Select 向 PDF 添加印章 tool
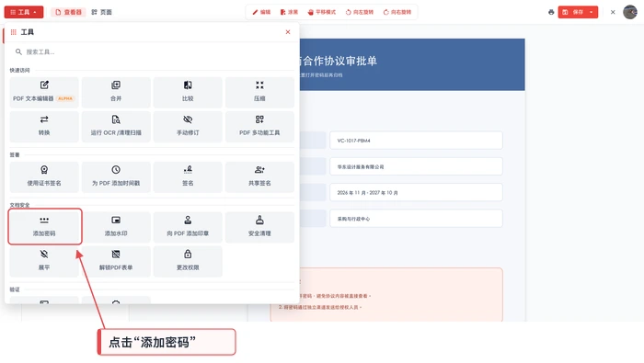Viewport: 644px width, 363px height. coord(188,227)
